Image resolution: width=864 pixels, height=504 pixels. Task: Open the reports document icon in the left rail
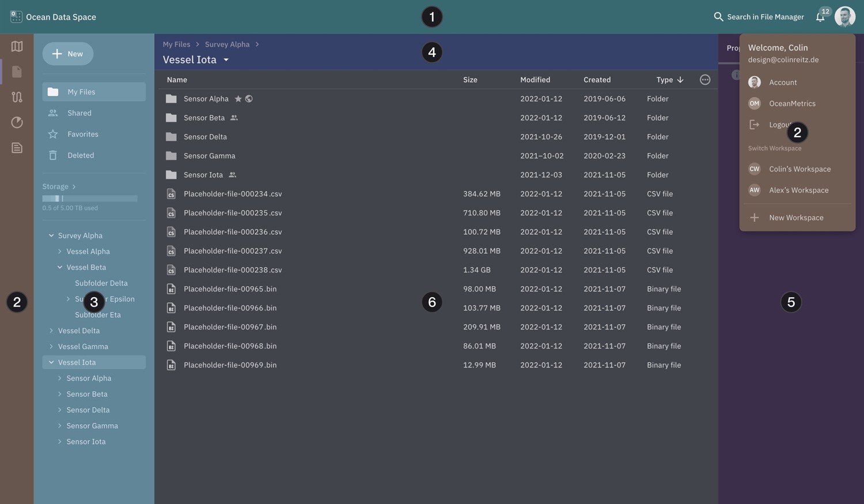point(17,147)
